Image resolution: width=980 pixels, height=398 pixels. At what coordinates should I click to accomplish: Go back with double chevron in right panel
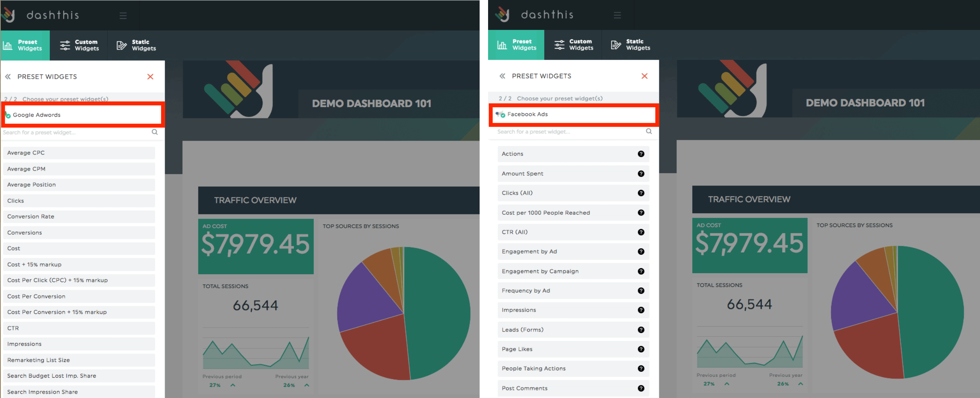(502, 76)
